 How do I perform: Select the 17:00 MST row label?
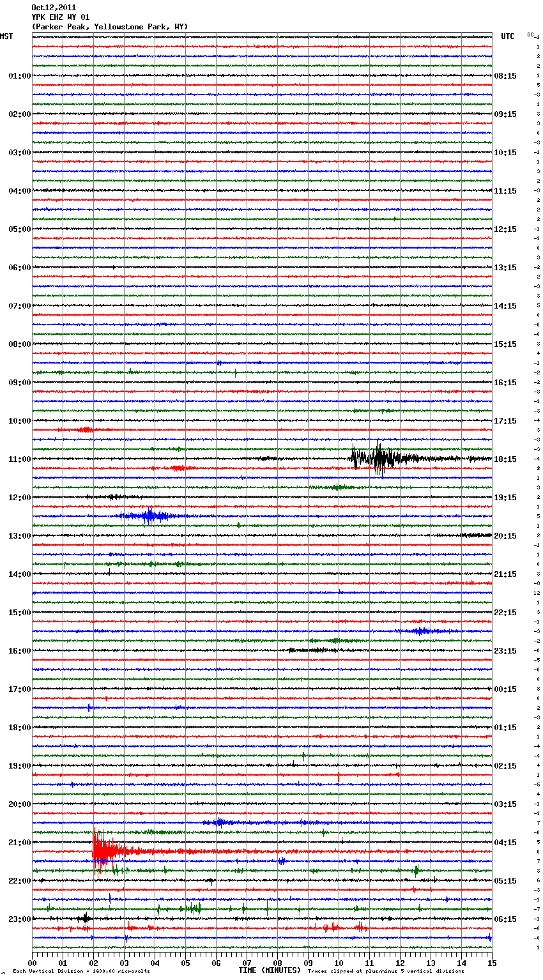(x=19, y=689)
